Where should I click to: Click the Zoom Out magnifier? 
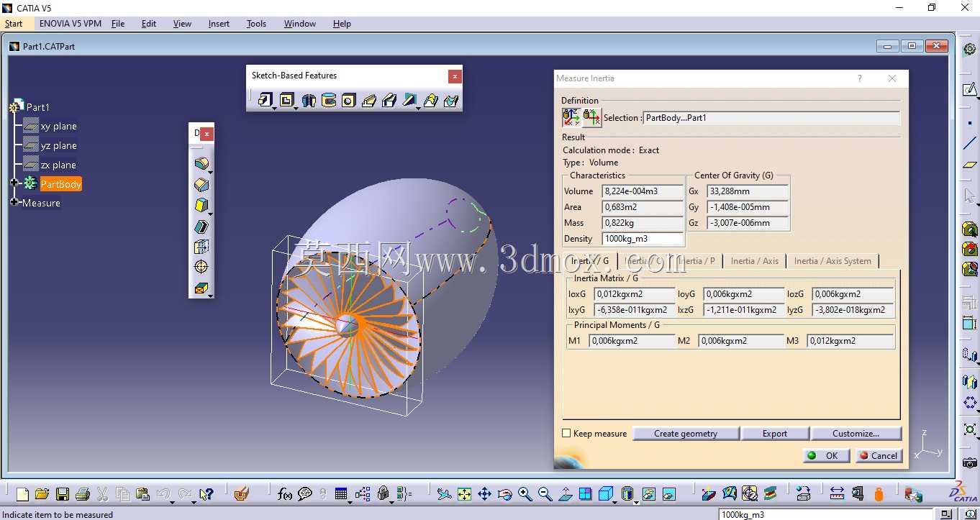545,494
